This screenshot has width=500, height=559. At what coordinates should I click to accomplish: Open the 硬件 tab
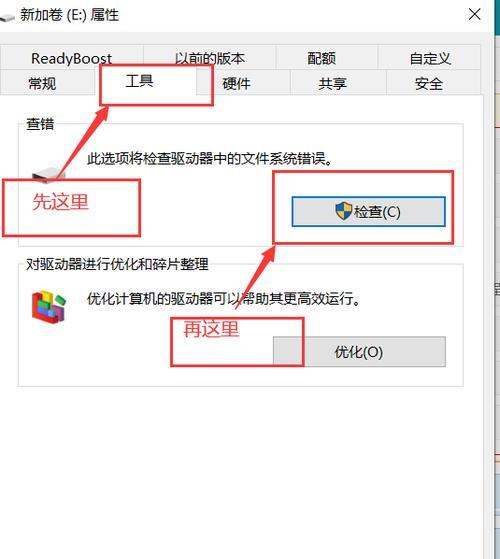tap(237, 83)
